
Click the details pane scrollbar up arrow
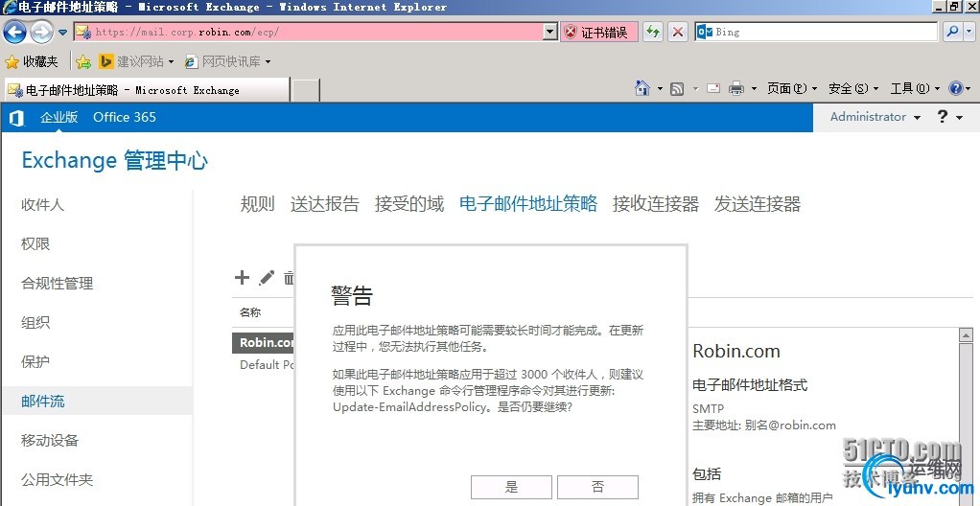point(966,335)
